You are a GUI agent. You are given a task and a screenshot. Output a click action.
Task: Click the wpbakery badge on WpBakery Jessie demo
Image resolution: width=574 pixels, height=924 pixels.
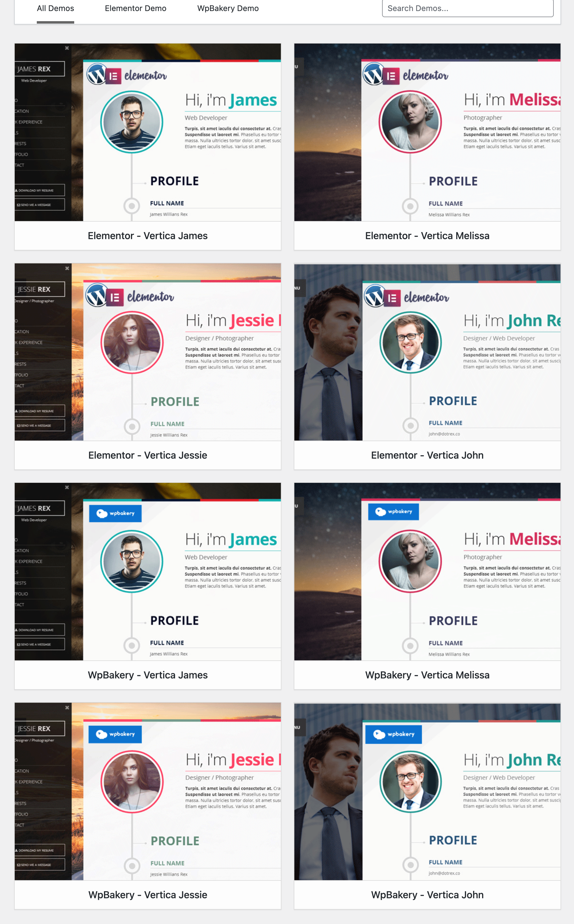(115, 734)
